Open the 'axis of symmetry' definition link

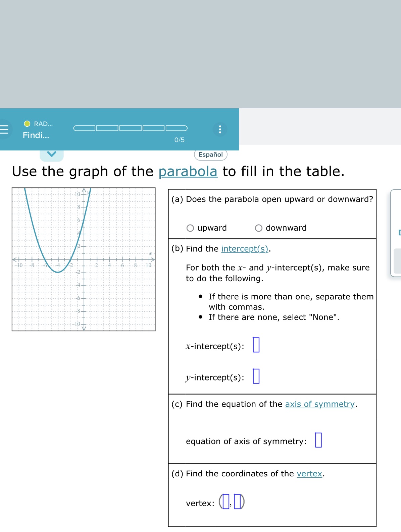point(320,404)
